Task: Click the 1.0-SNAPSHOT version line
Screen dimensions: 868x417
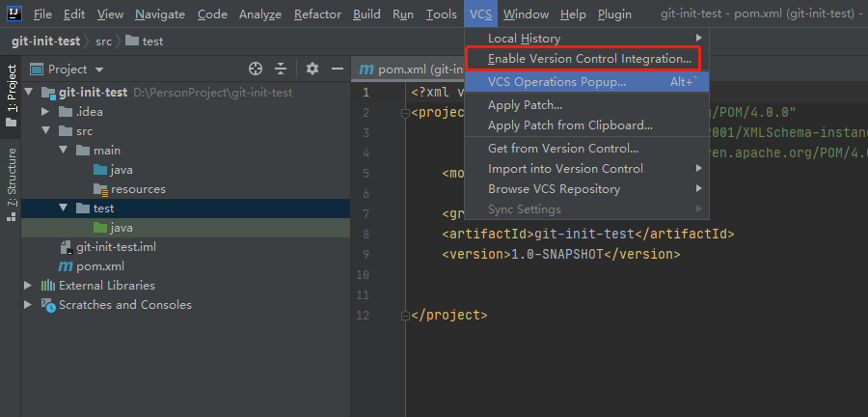Action: [560, 255]
